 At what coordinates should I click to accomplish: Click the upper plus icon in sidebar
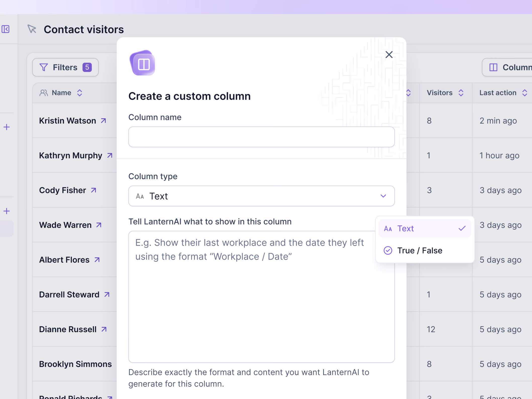point(7,127)
